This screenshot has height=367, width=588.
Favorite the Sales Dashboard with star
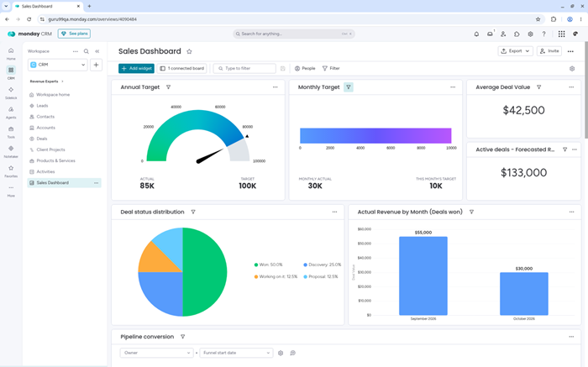[x=189, y=52]
